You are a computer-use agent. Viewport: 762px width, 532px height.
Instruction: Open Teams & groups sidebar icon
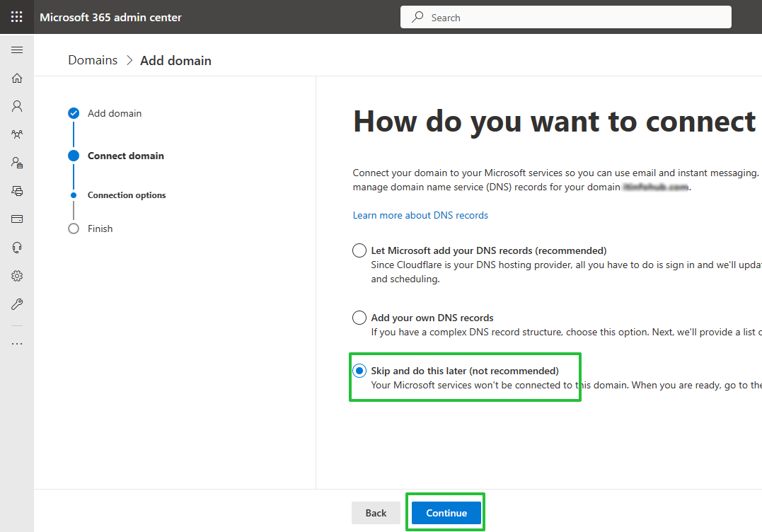click(x=17, y=134)
